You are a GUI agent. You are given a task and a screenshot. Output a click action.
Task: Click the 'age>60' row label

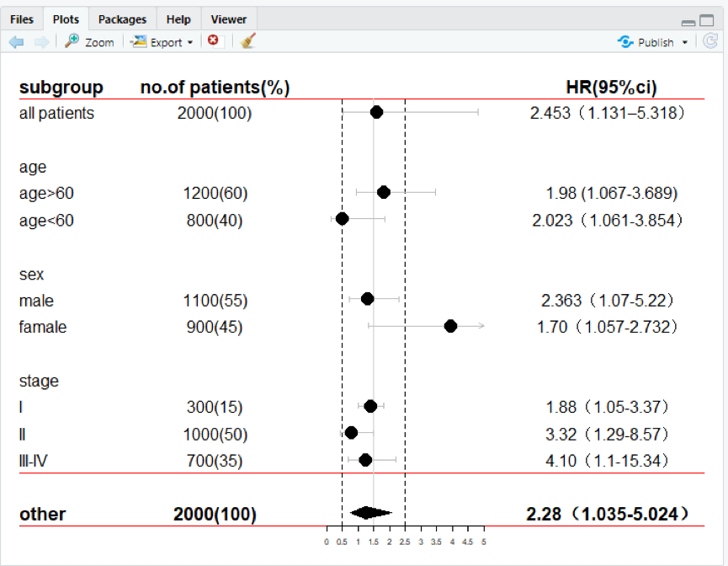(46, 193)
